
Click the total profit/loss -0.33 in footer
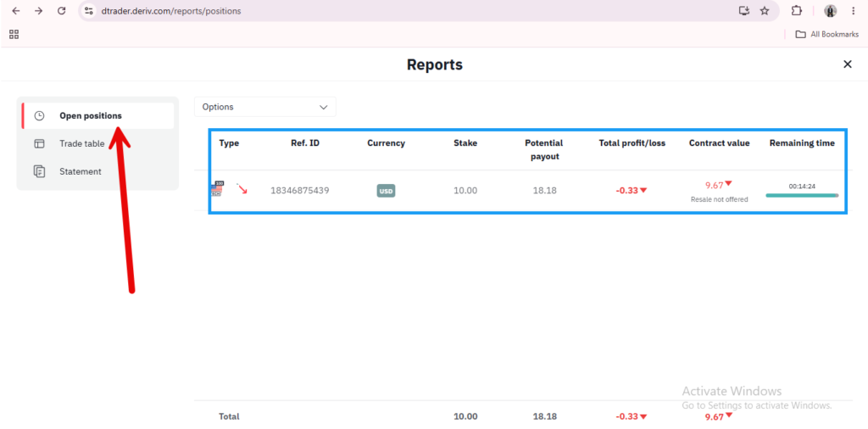tap(632, 416)
